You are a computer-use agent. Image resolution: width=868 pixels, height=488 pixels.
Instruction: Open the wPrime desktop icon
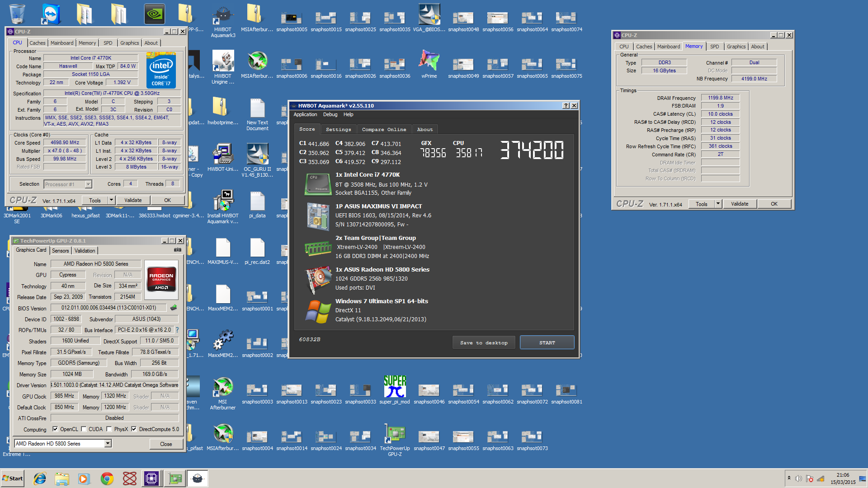(429, 64)
